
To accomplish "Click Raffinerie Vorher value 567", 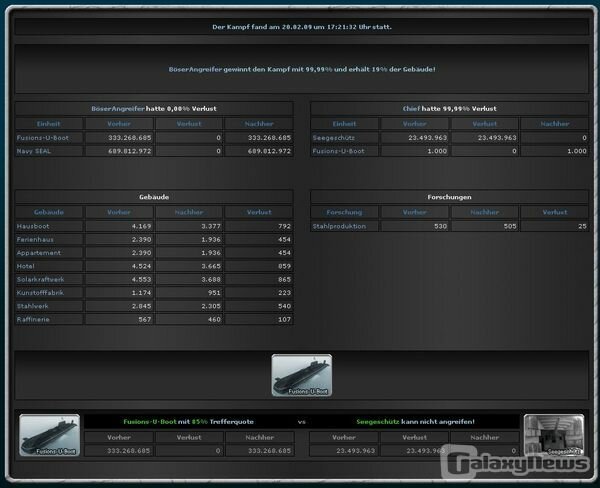I will (145, 320).
